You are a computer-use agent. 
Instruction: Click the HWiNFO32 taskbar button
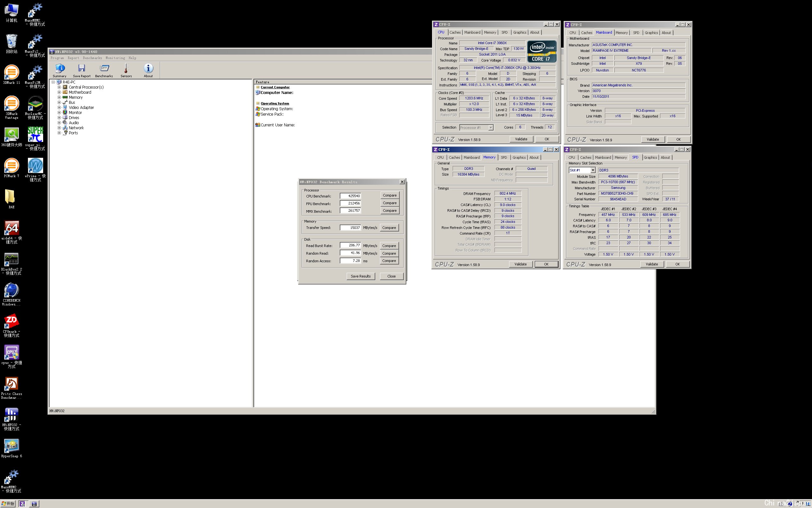coord(34,504)
